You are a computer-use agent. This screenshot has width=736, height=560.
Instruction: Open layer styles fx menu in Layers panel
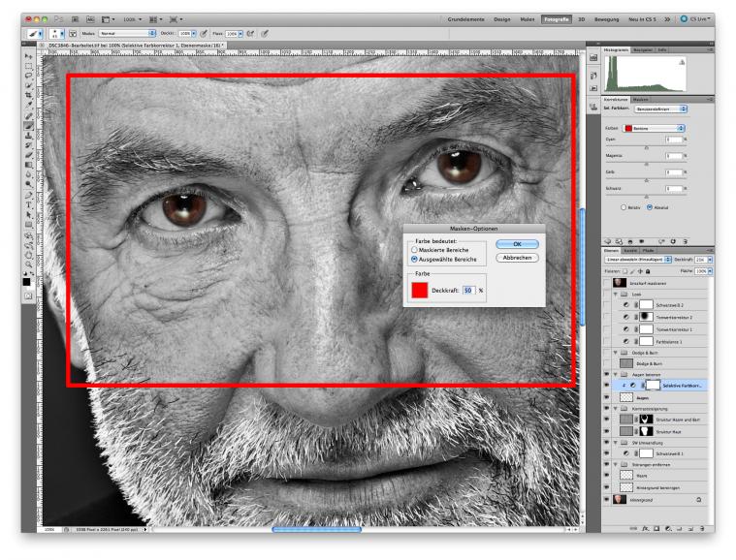645,529
